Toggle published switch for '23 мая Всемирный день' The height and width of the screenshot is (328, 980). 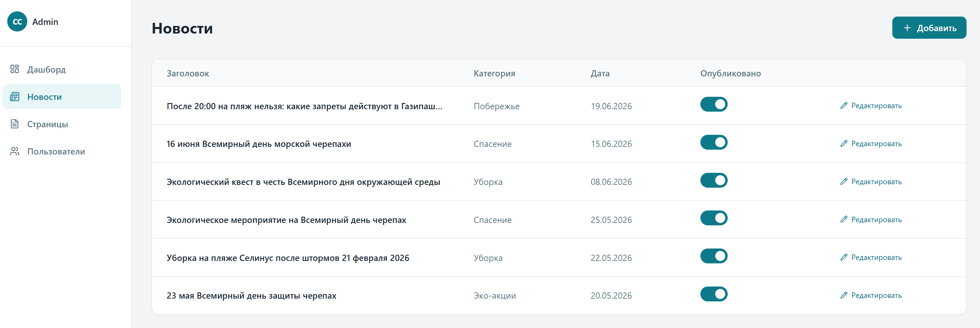714,294
